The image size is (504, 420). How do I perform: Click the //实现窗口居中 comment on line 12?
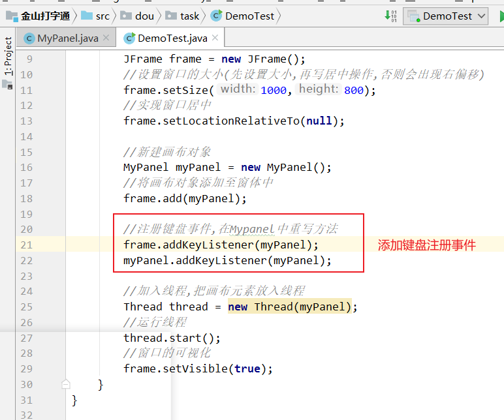click(167, 105)
